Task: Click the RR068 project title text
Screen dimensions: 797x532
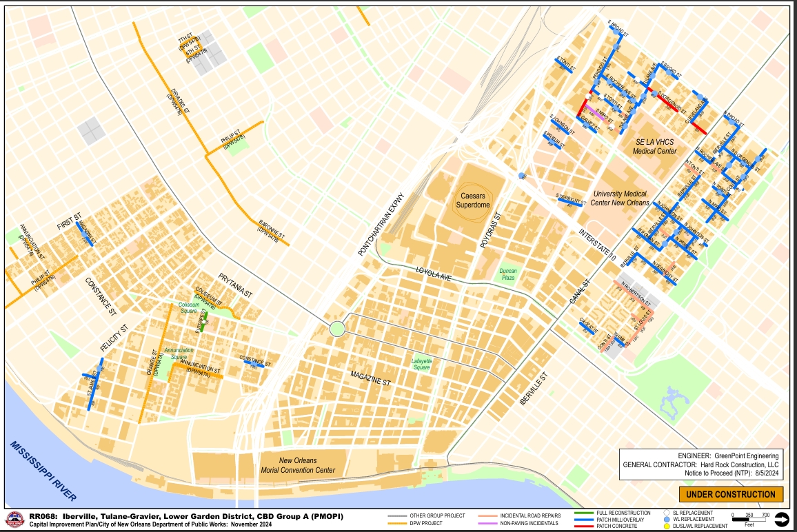Action: click(186, 516)
